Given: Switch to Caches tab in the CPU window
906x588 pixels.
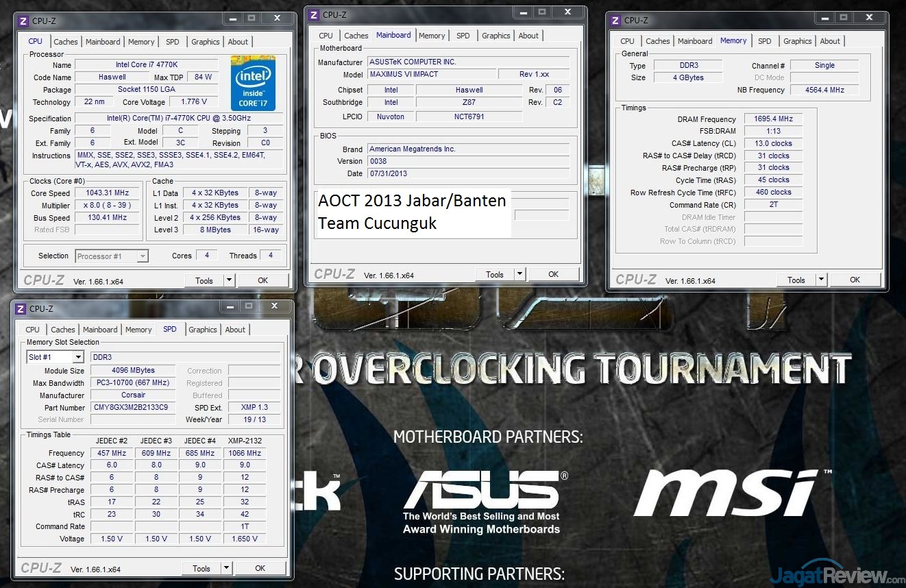Looking at the screenshot, I should [x=66, y=42].
